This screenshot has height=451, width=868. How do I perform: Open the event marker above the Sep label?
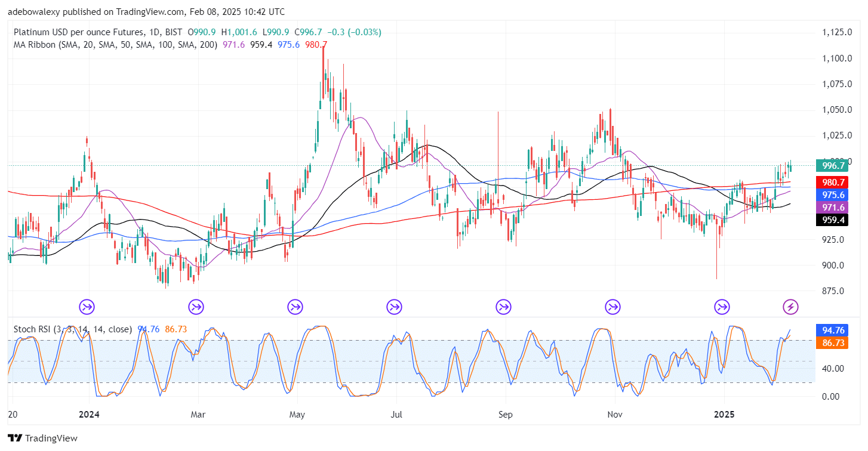(504, 307)
